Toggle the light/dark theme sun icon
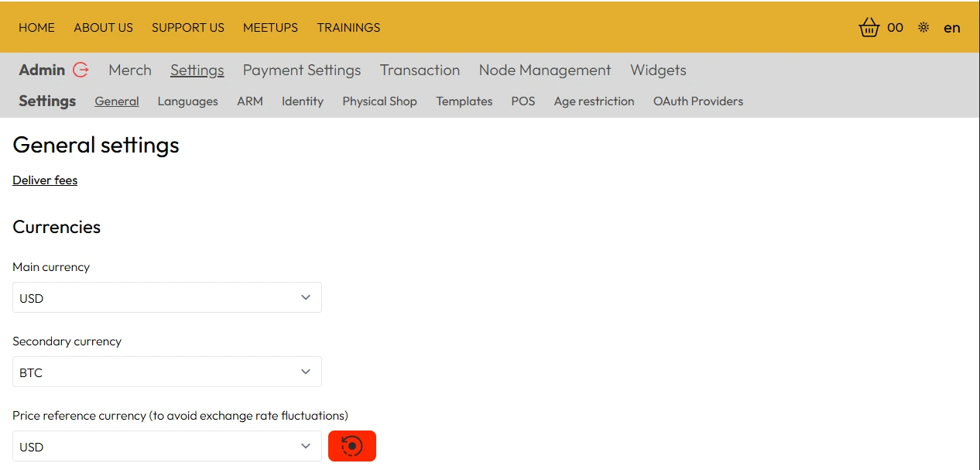The width and height of the screenshot is (980, 470). [x=923, y=28]
